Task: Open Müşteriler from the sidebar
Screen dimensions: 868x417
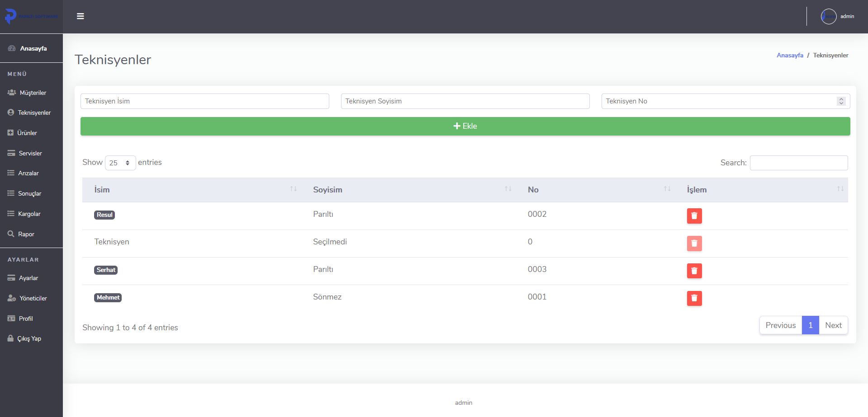Action: [x=33, y=93]
